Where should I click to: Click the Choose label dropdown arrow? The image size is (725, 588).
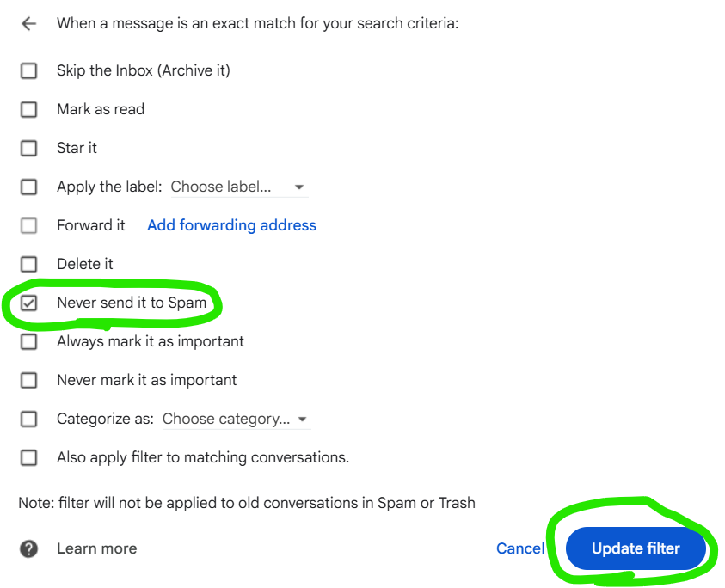(x=299, y=187)
